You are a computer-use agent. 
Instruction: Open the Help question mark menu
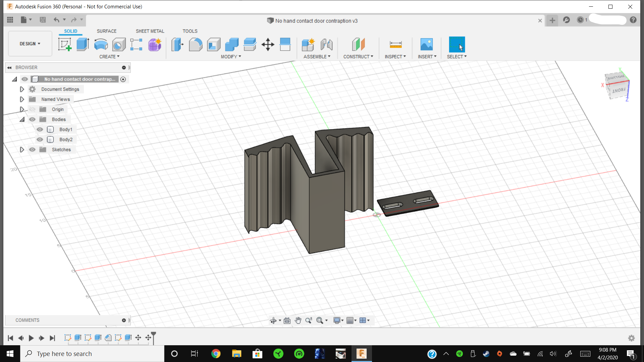coord(633,20)
